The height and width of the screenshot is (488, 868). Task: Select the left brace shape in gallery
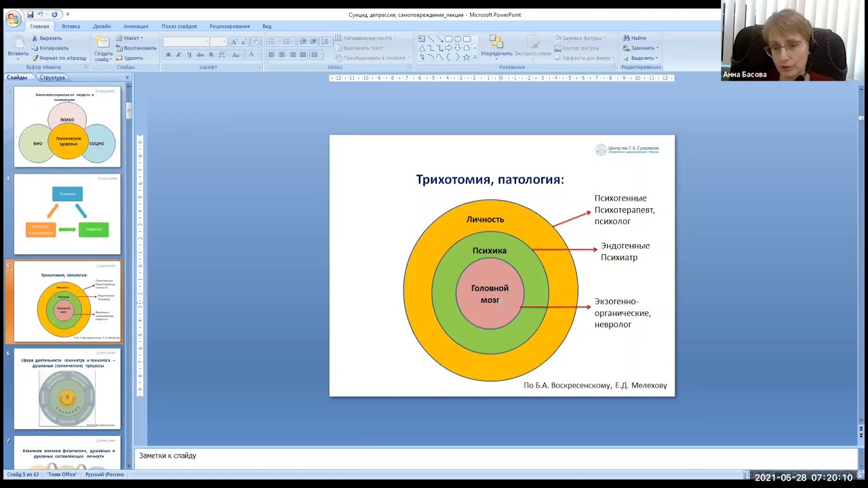[448, 57]
